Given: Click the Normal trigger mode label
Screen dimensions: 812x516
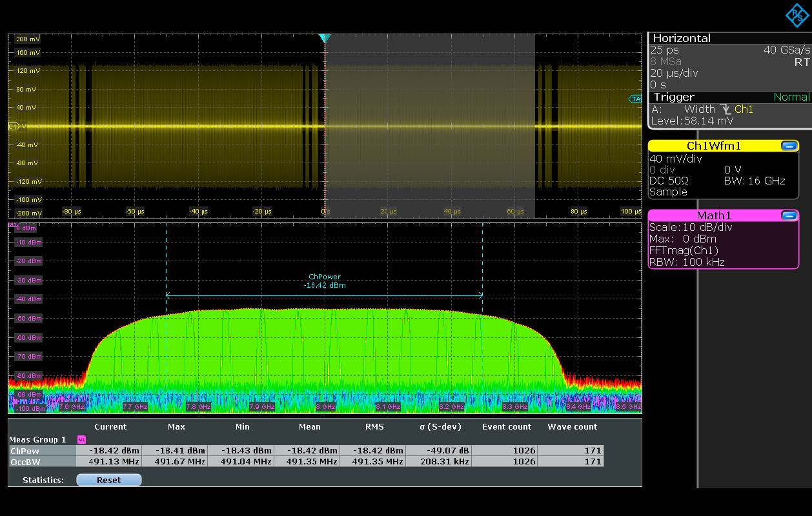Looking at the screenshot, I should coord(791,97).
